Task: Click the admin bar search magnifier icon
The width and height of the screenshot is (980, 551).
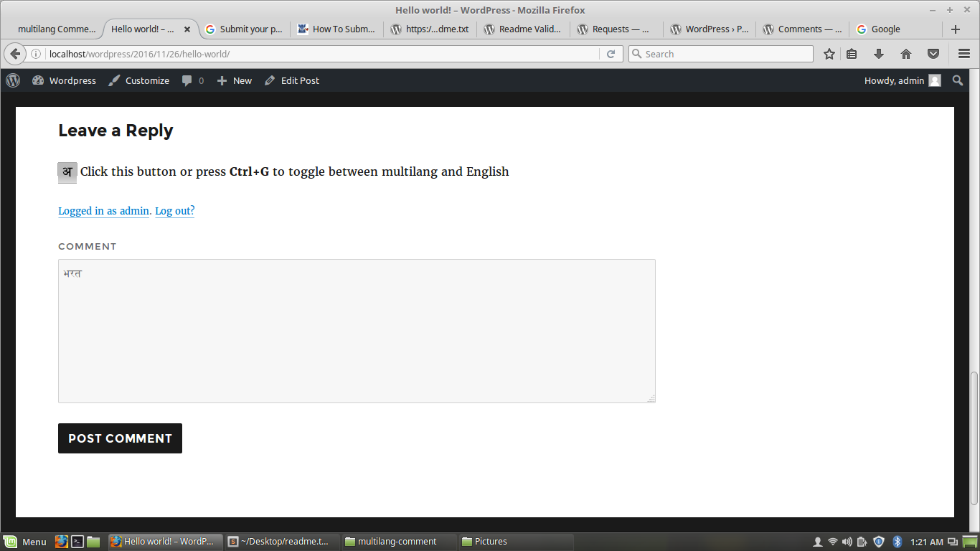Action: point(958,80)
